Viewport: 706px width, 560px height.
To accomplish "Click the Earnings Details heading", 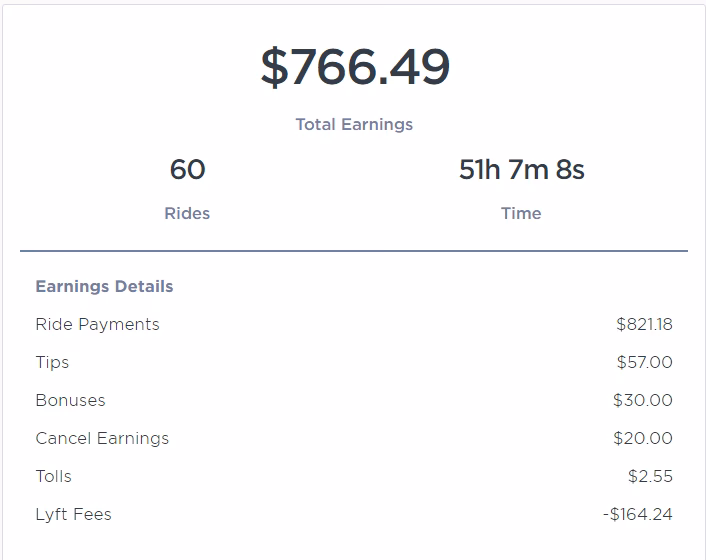I will (x=104, y=287).
